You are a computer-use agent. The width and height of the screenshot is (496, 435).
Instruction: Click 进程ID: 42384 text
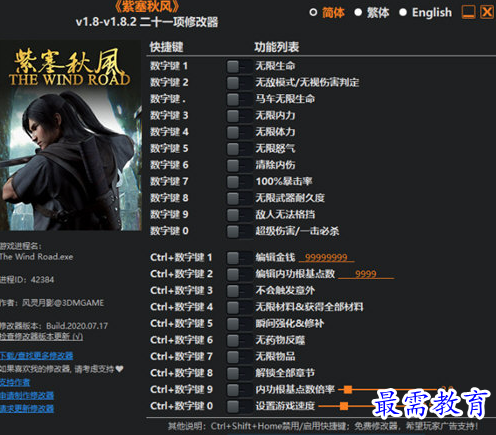[27, 280]
